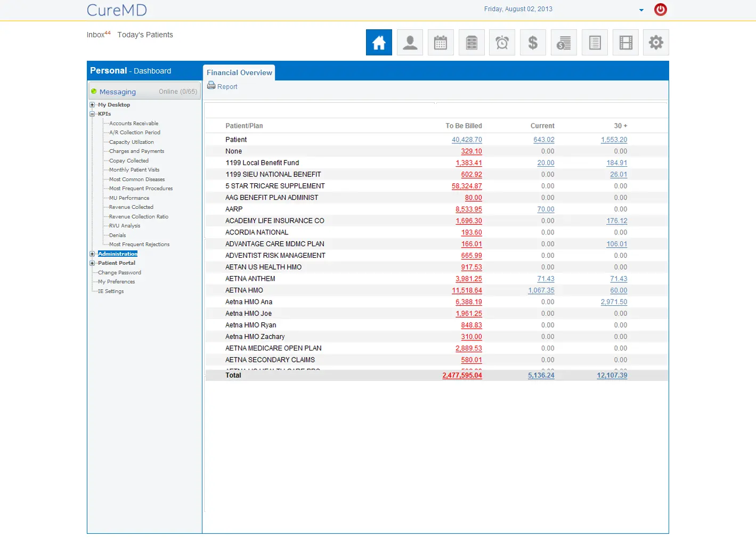Image resolution: width=756 pixels, height=545 pixels.
Task: Open the file cabinet documents icon
Action: pos(472,43)
